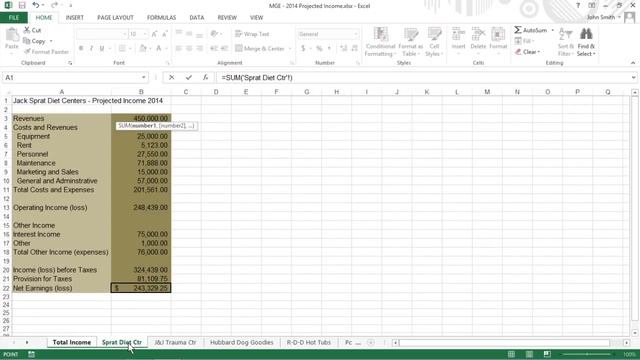Collapse the ribbon with the caret arrow
Screen dimensions: 640x360
633,63
